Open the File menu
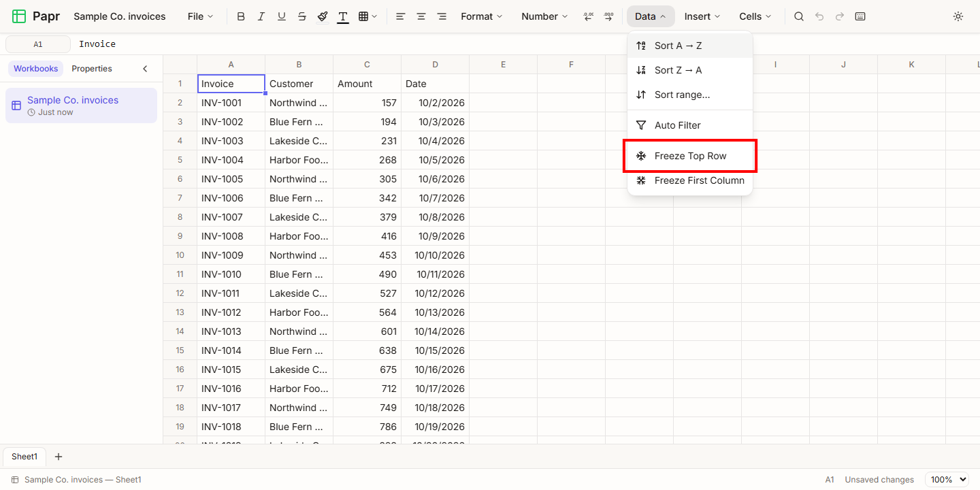Viewport: 980px width, 490px height. [x=200, y=16]
